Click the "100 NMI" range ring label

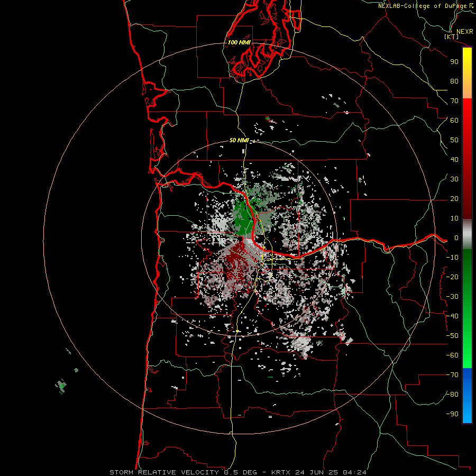click(239, 42)
